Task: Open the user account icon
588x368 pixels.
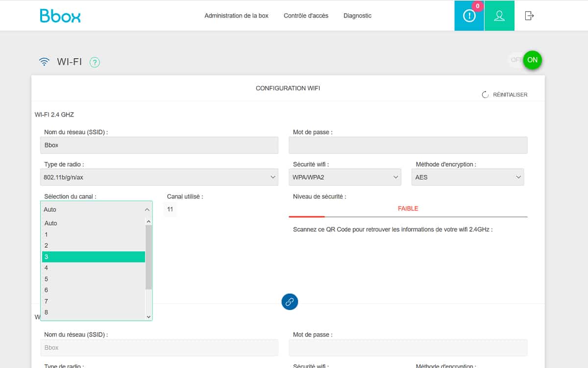Action: (499, 16)
